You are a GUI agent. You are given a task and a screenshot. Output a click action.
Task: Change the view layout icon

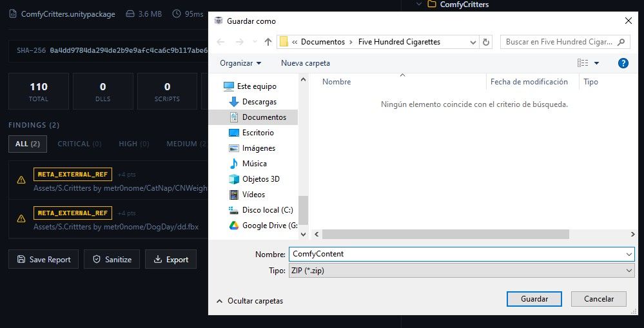582,63
